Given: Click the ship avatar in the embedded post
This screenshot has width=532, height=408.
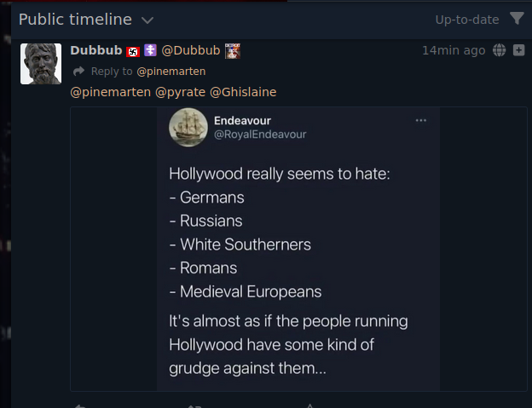Looking at the screenshot, I should [189, 128].
